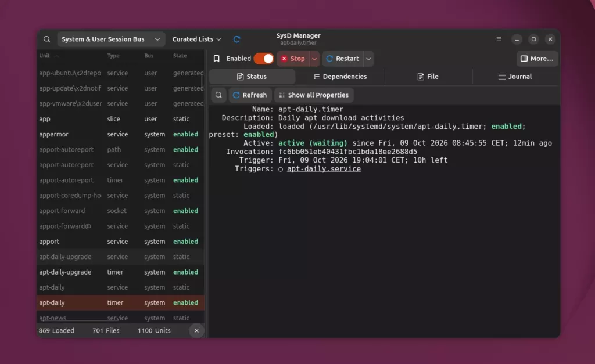Bookmark the apt-daily.timer unit
595x364 pixels.
217,59
